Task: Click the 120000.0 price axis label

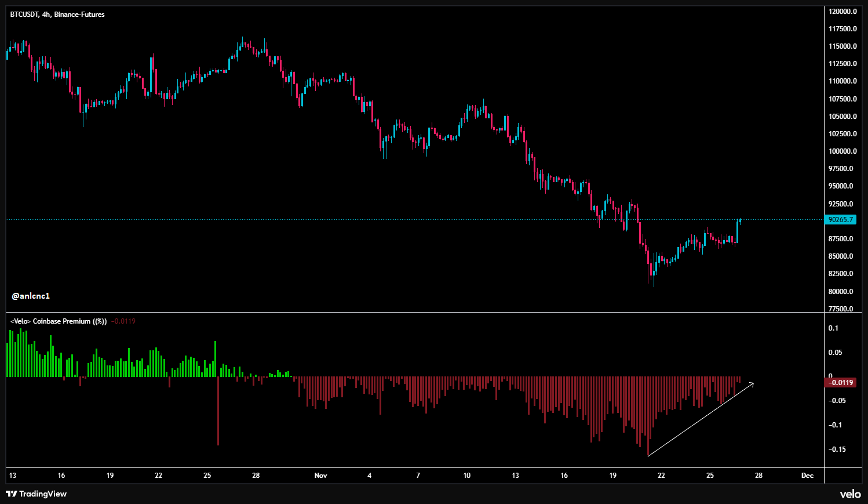Action: [843, 12]
